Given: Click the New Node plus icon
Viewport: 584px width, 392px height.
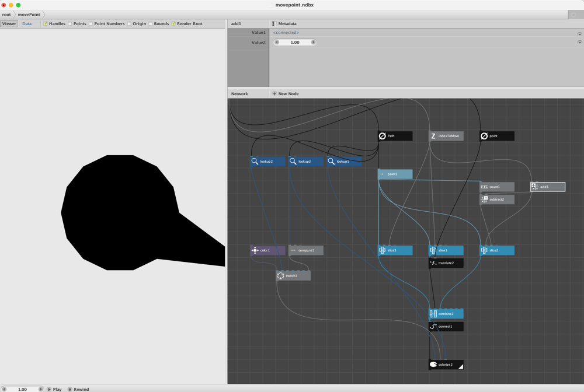Looking at the screenshot, I should click(274, 94).
